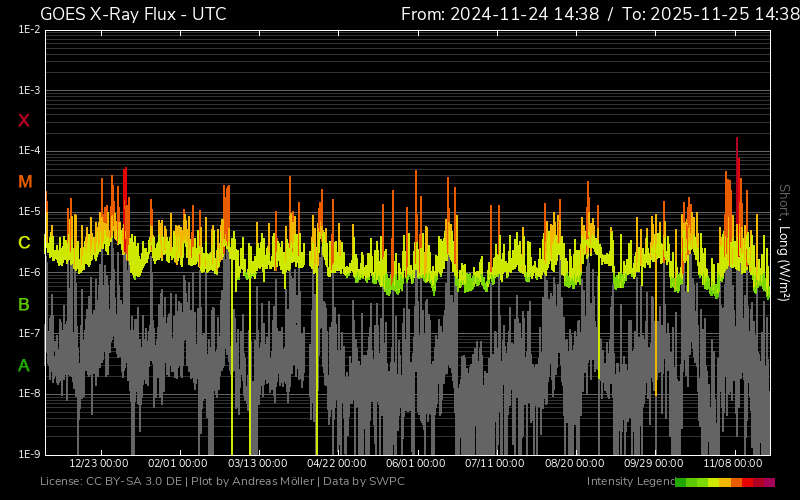Select the yellow C flare class label
The width and height of the screenshot is (800, 500).
click(24, 243)
